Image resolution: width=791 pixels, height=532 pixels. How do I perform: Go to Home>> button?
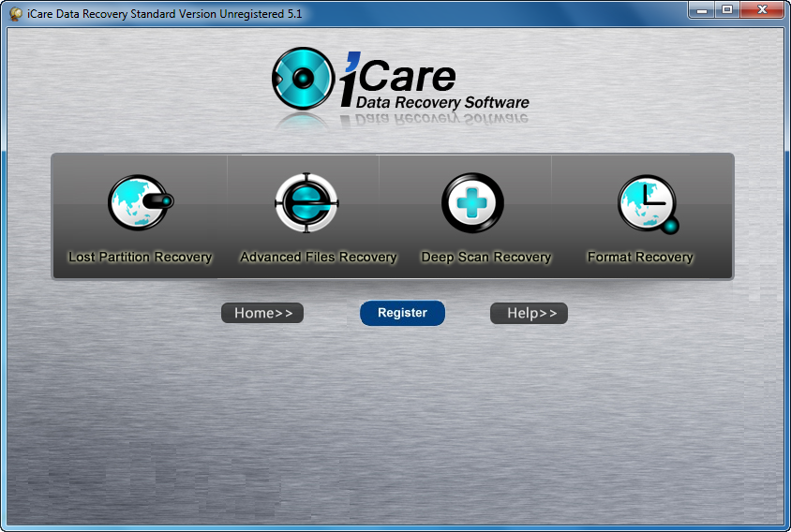click(262, 313)
